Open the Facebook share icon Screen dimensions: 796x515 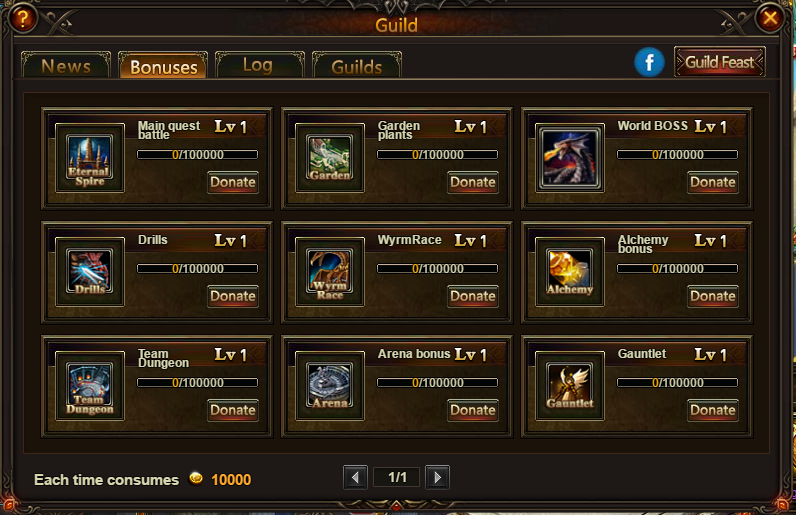tap(649, 62)
